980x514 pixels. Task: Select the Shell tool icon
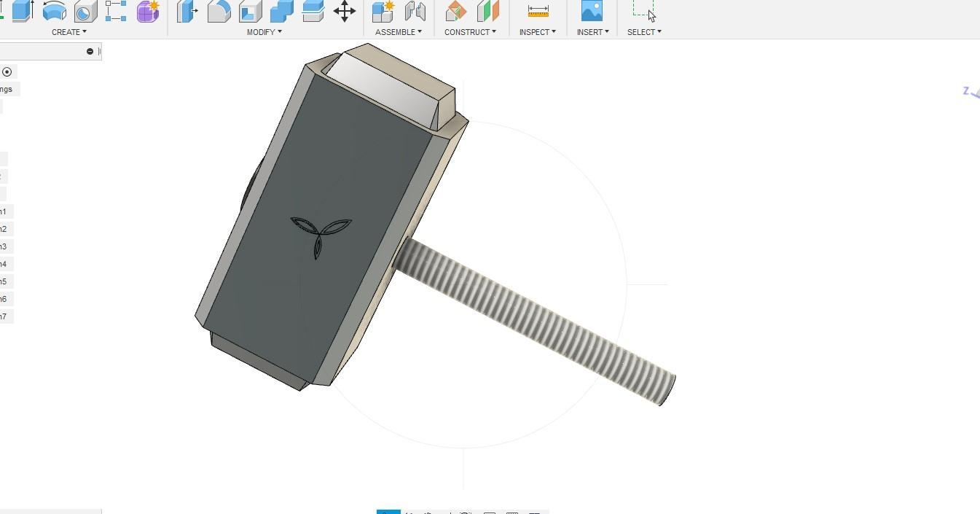pos(250,11)
